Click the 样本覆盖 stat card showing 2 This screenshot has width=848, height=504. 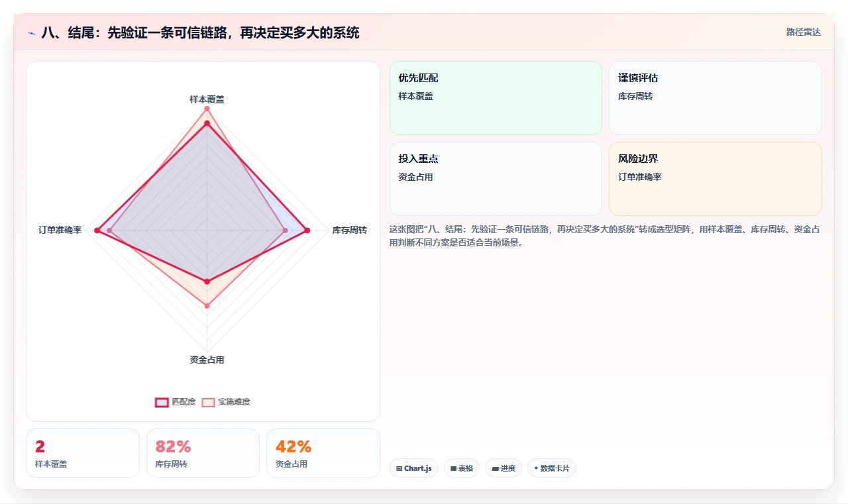(83, 453)
